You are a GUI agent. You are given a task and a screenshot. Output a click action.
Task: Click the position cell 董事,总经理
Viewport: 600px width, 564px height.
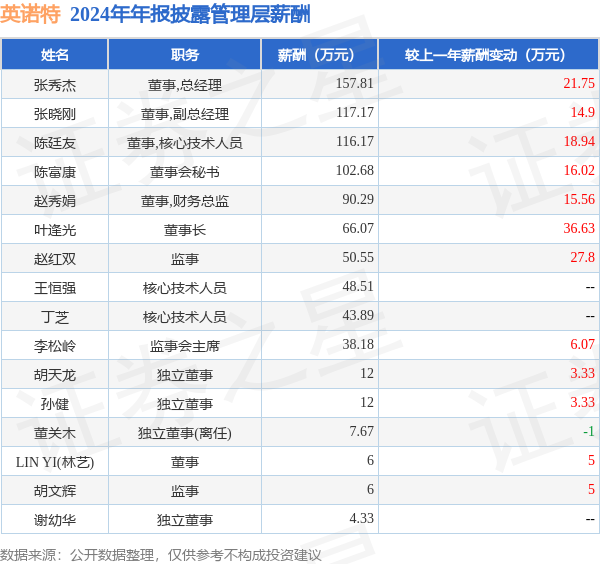(x=185, y=85)
